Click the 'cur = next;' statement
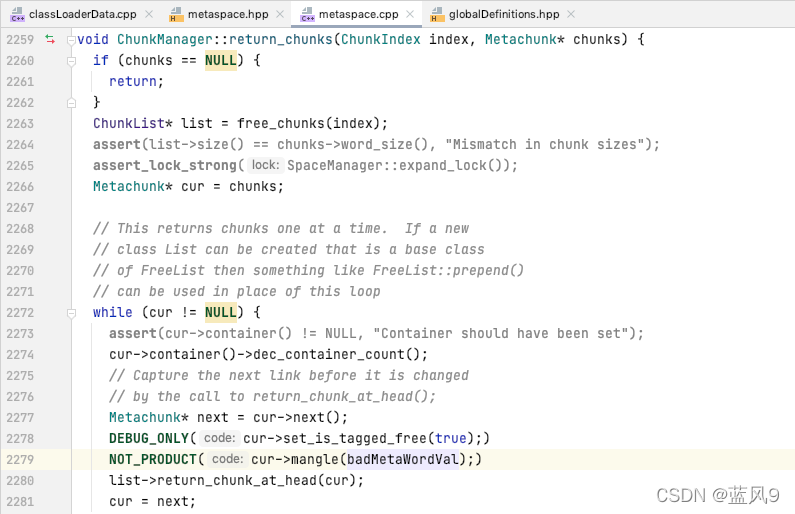The height and width of the screenshot is (514, 795). coord(152,501)
